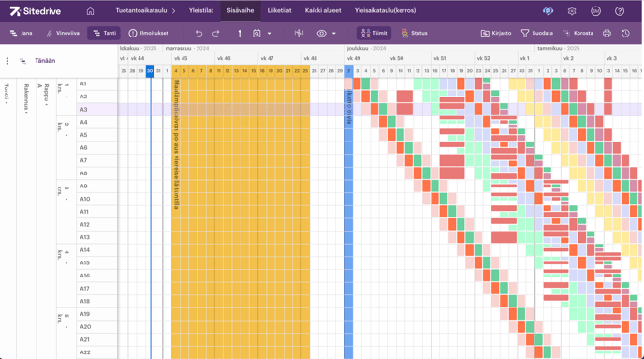Click the Tänään button
The width and height of the screenshot is (644, 359).
45,61
